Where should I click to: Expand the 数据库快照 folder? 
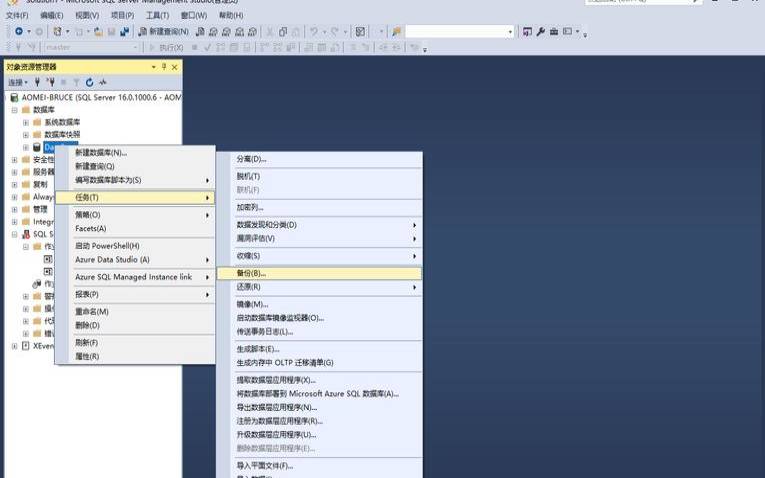point(26,135)
